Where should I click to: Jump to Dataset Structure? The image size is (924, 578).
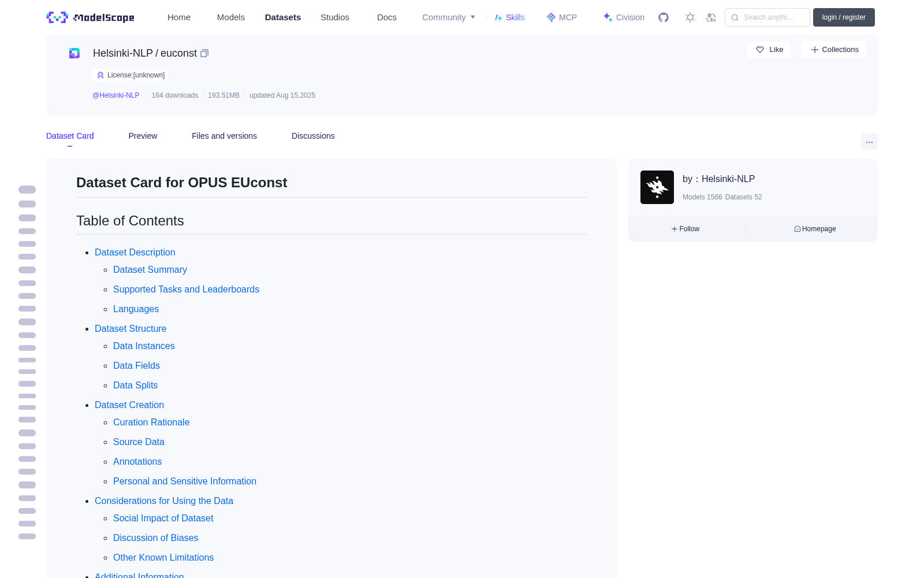point(131,329)
